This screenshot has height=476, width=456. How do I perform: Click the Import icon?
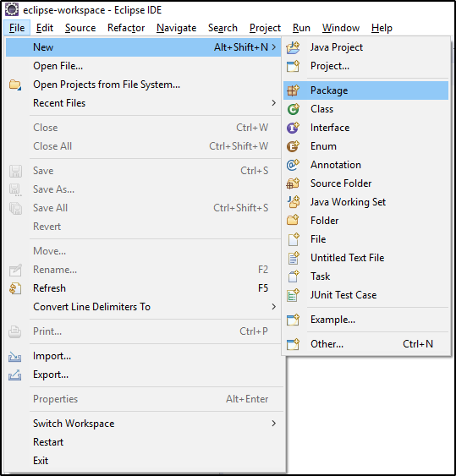coord(15,357)
